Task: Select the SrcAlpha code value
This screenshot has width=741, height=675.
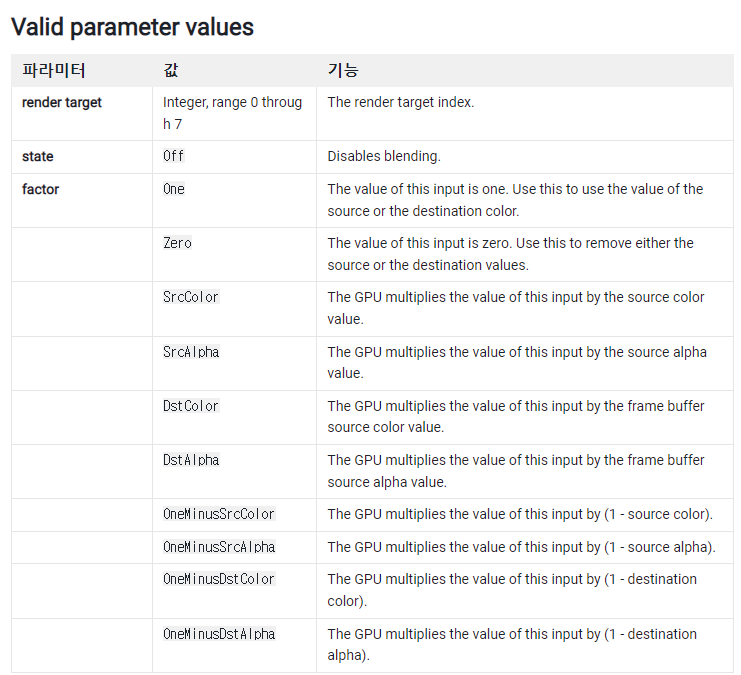Action: pyautogui.click(x=191, y=352)
